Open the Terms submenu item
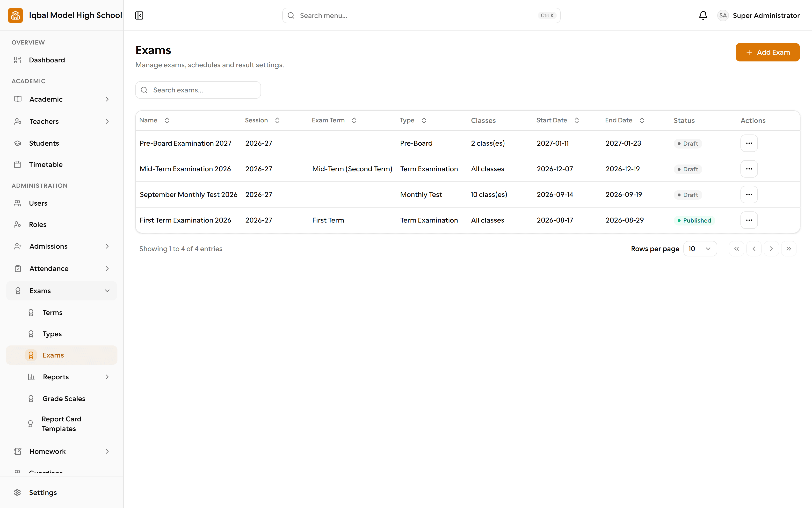 [62, 313]
